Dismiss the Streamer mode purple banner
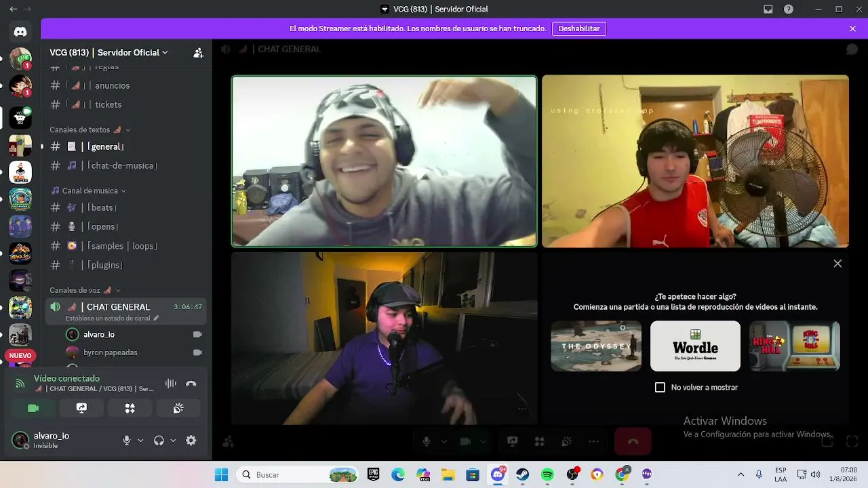868x488 pixels. click(852, 28)
